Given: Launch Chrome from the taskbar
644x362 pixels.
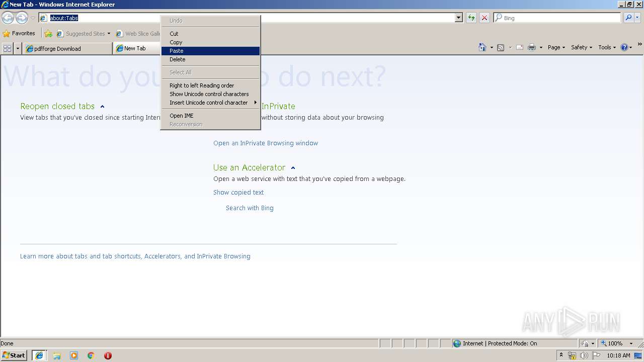Looking at the screenshot, I should click(91, 355).
